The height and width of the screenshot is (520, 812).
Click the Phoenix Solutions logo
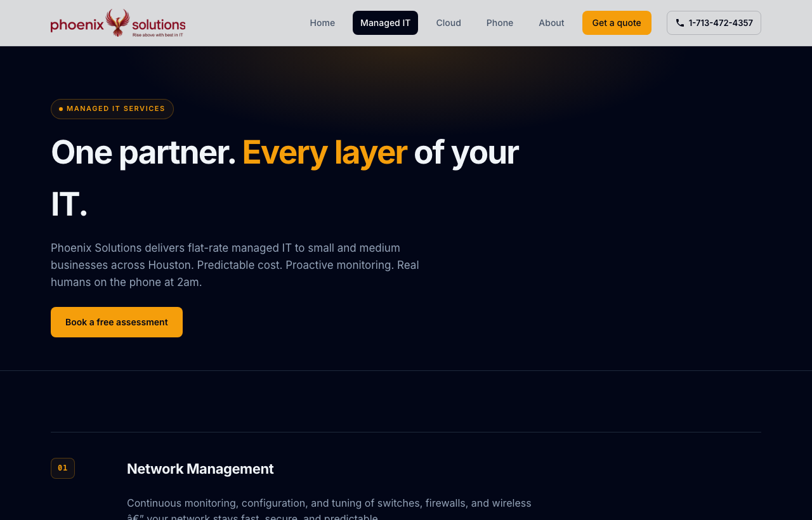point(118,23)
